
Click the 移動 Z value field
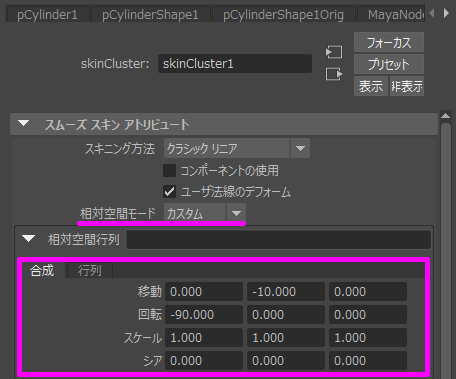pos(368,292)
